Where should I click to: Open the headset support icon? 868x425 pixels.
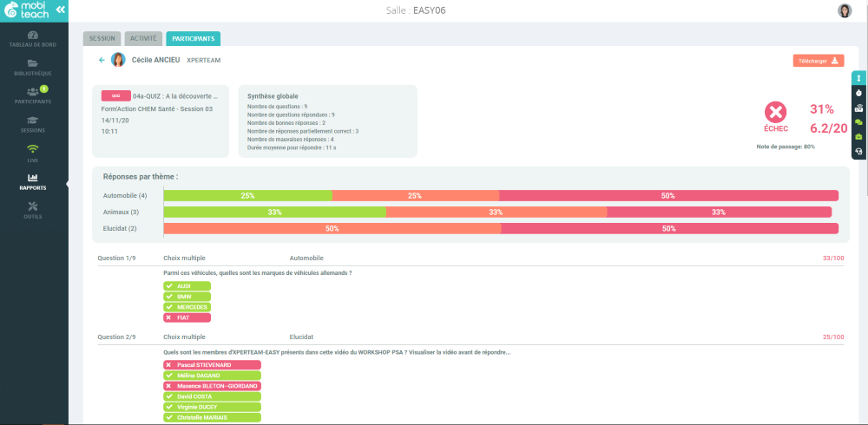click(858, 151)
